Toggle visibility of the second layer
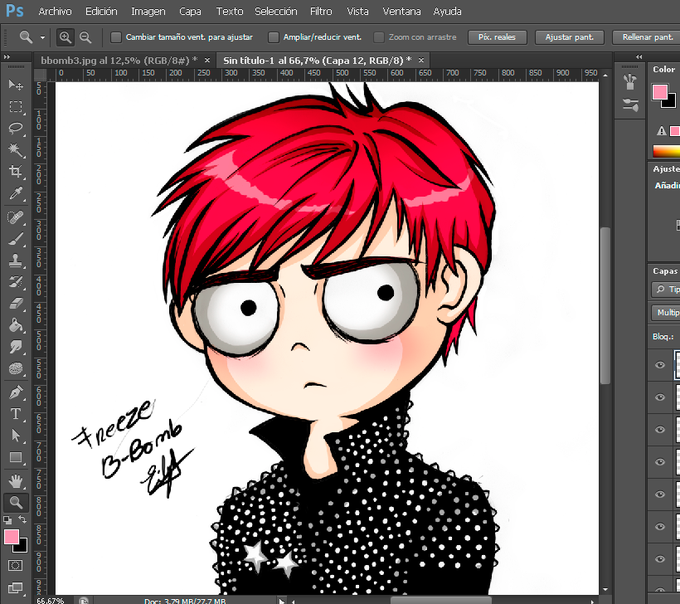The width and height of the screenshot is (680, 604). coord(660,397)
